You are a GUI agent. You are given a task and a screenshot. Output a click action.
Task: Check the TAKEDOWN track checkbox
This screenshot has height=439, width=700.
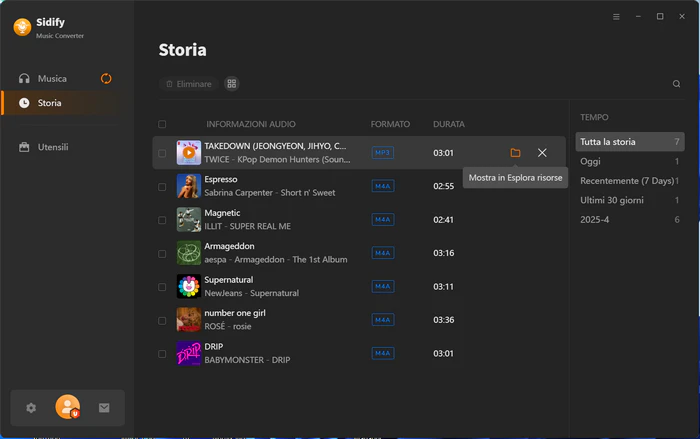[162, 153]
